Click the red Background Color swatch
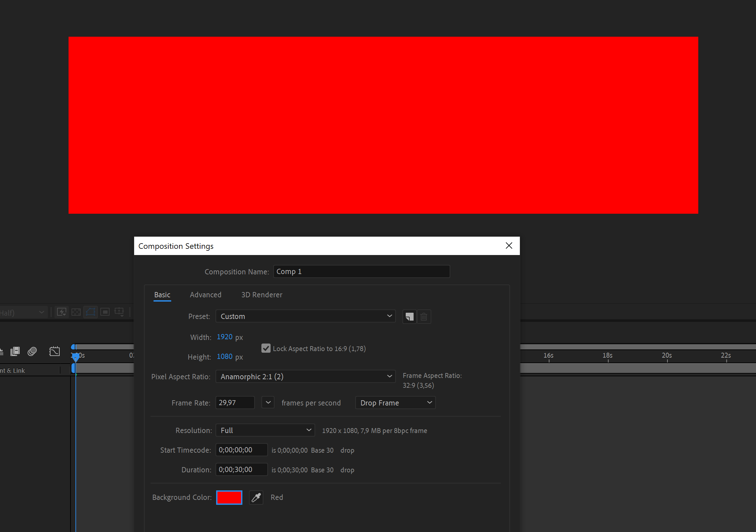This screenshot has width=756, height=532. (229, 497)
